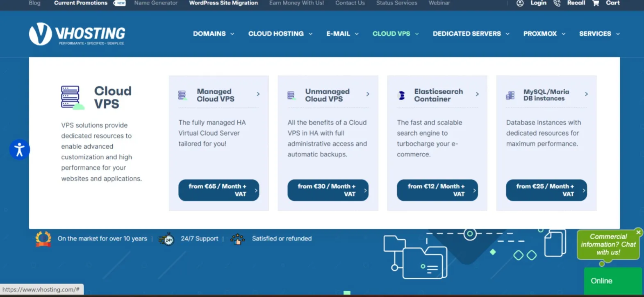Click the '24/7 Support' text
644x297 pixels.
pos(199,238)
